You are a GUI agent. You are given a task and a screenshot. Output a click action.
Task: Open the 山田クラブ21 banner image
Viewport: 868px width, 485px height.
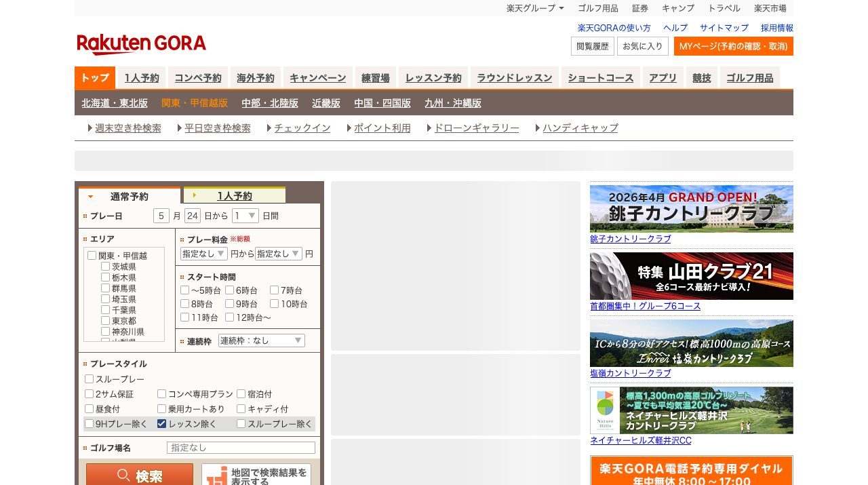[x=692, y=276]
